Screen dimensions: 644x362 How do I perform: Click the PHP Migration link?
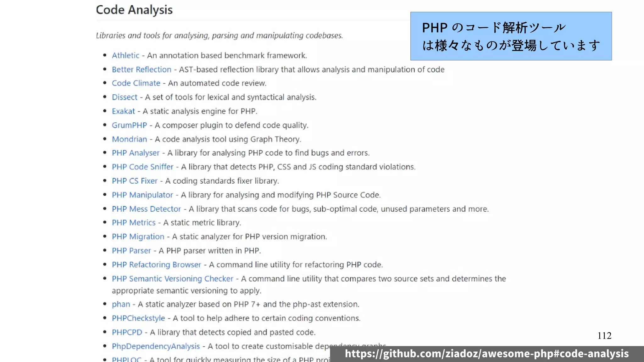(138, 237)
